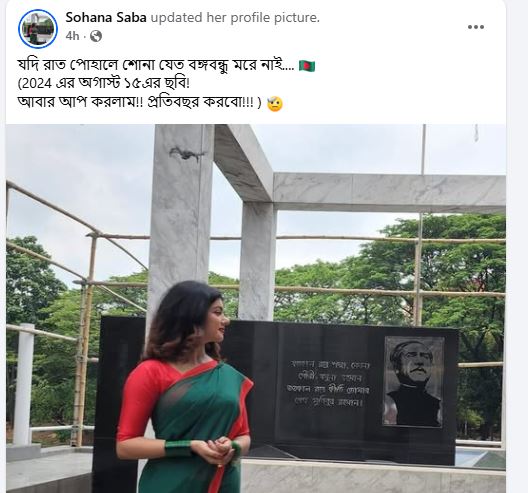Click the Bangladesh flag emoji in caption
The image size is (528, 493).
click(x=307, y=66)
